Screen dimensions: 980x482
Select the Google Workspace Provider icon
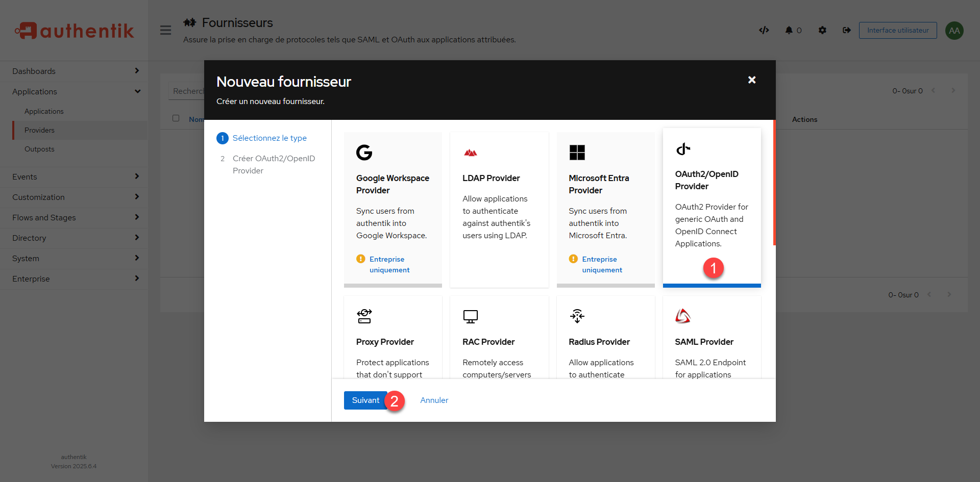coord(364,153)
